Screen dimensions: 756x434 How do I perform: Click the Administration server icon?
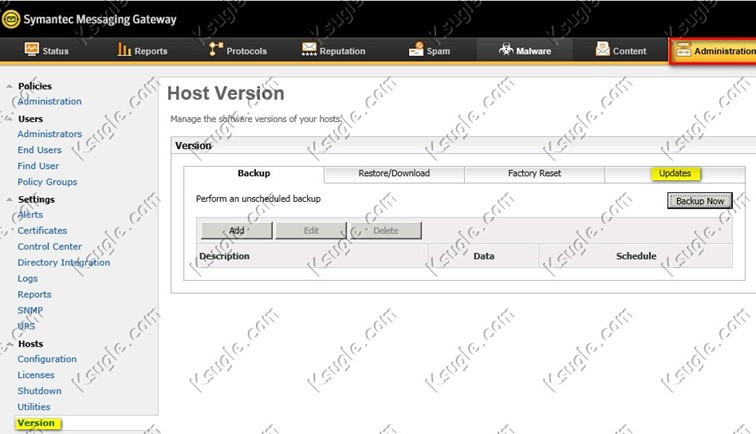click(x=683, y=50)
